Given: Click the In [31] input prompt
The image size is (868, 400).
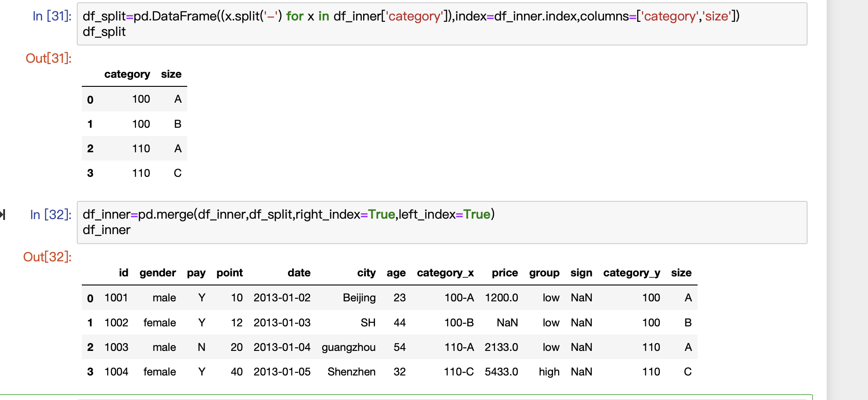Looking at the screenshot, I should point(52,16).
